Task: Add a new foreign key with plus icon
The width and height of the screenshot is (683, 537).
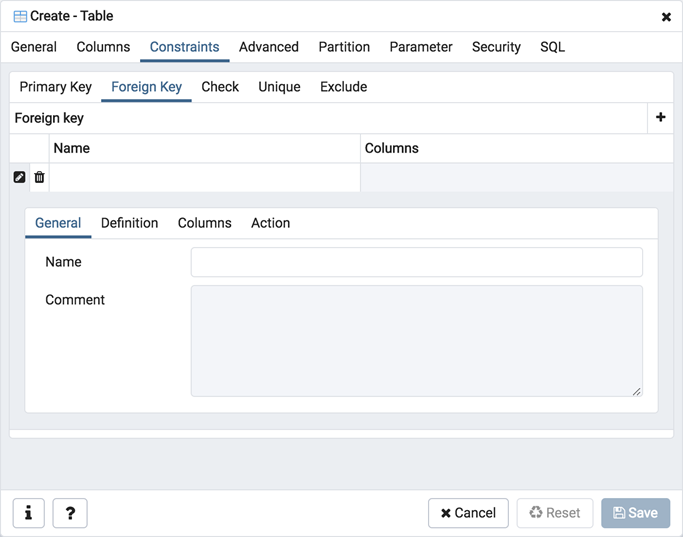Action: (x=660, y=118)
